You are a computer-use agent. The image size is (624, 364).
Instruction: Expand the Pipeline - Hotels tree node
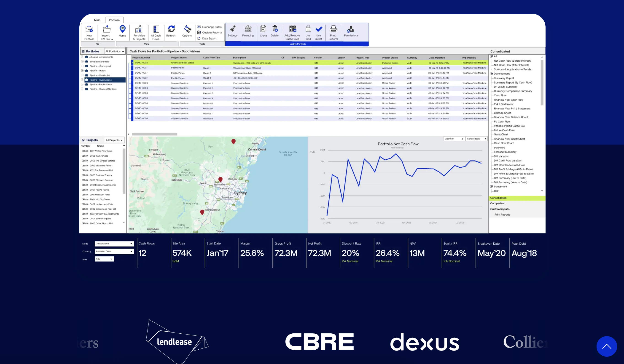(x=82, y=71)
